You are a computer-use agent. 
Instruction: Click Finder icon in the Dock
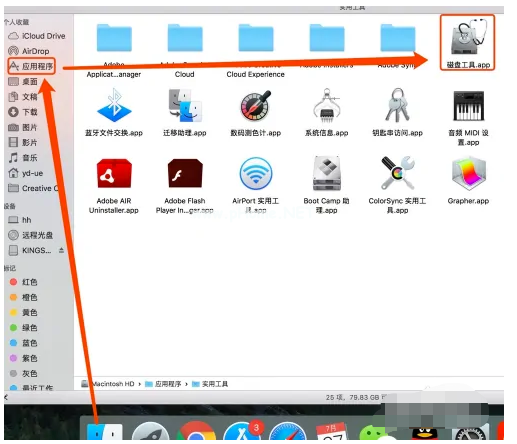pyautogui.click(x=104, y=432)
